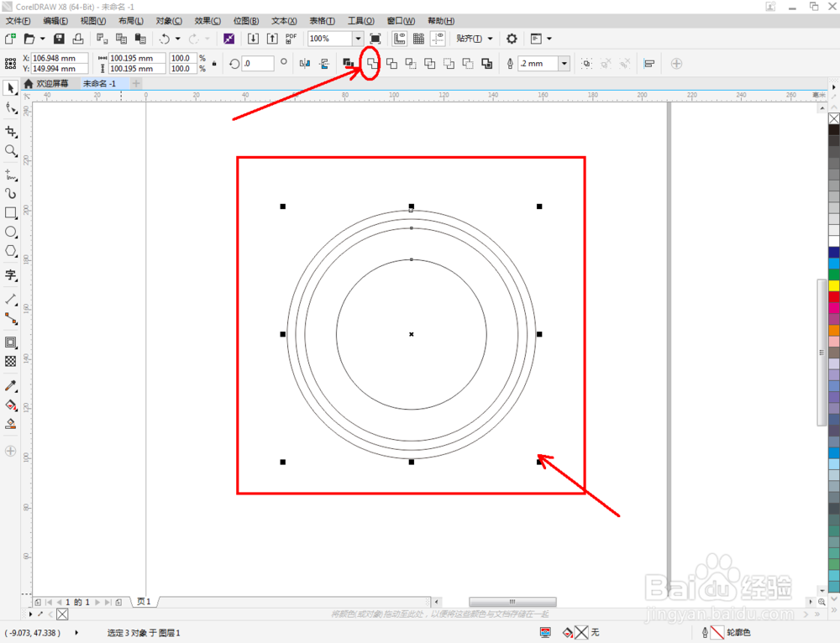Click the Weld shapes icon
This screenshot has height=643, width=840.
(372, 64)
